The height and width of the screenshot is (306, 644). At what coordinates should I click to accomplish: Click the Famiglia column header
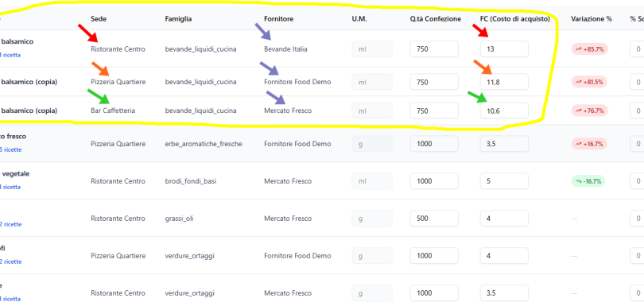178,19
